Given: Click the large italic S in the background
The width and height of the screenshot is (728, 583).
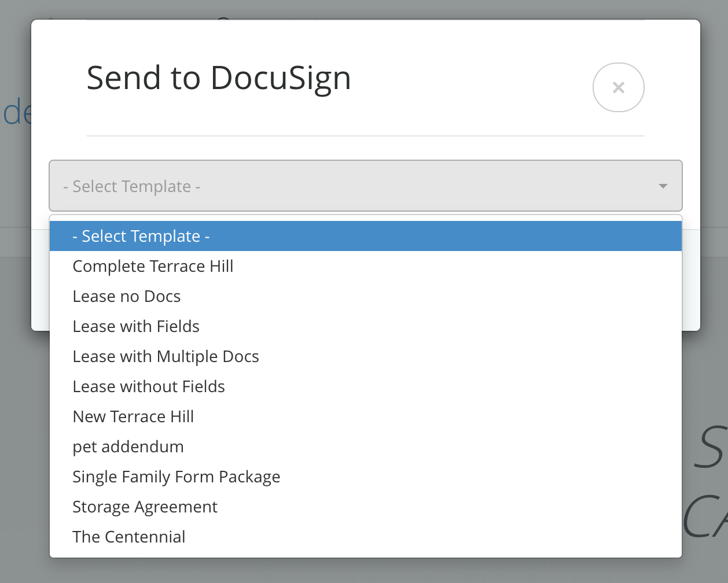Looking at the screenshot, I should click(711, 448).
